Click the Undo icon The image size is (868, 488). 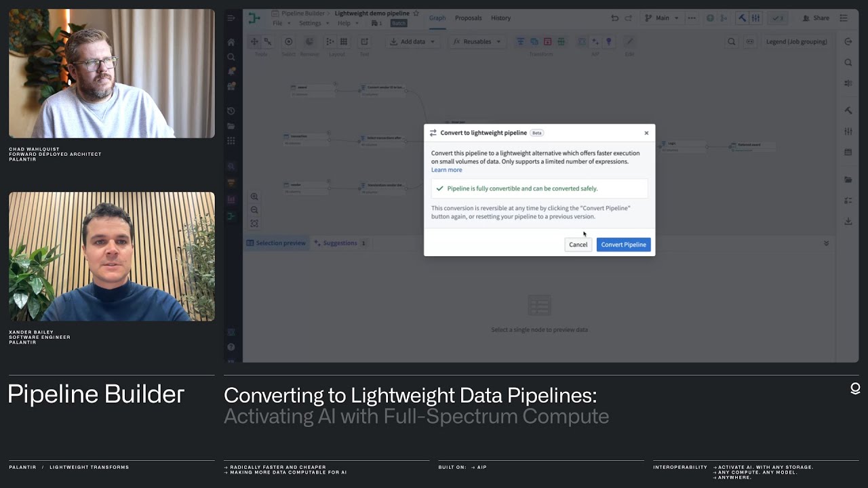(614, 18)
